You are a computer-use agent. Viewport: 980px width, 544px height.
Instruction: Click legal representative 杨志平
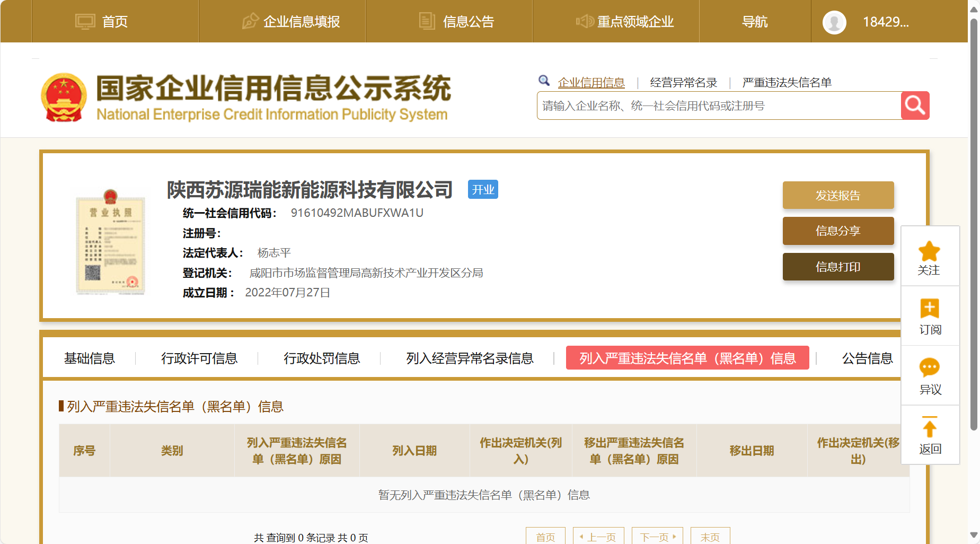(x=274, y=253)
